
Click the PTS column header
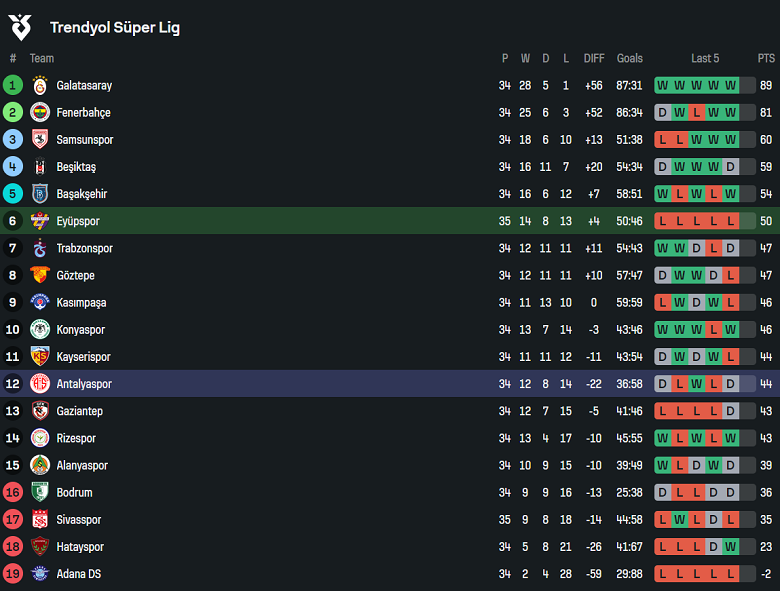coord(766,58)
